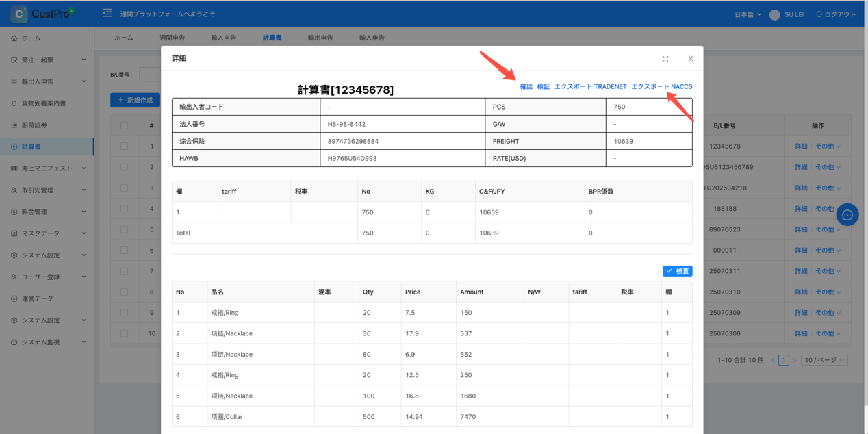Image resolution: width=868 pixels, height=434 pixels.
Task: Click the 貨物到着案内書 bell icon
Action: [x=14, y=103]
